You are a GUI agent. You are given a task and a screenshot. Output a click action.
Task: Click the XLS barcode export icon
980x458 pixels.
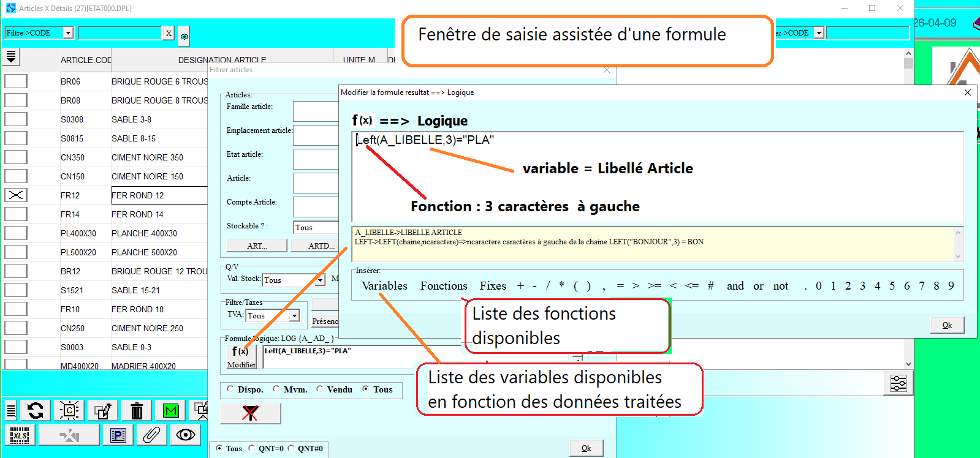[x=20, y=435]
